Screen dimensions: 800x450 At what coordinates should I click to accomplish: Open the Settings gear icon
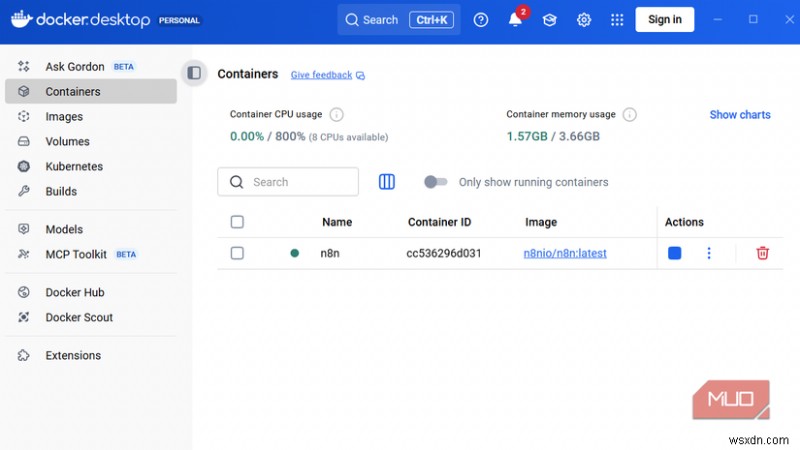584,20
